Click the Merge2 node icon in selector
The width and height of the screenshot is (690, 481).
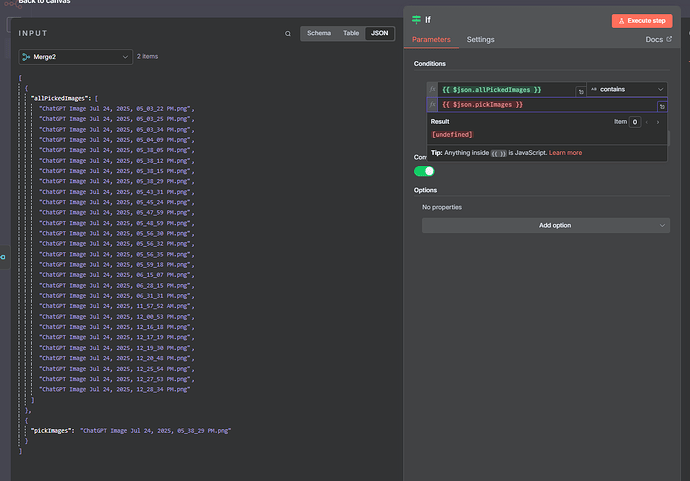pyautogui.click(x=26, y=57)
